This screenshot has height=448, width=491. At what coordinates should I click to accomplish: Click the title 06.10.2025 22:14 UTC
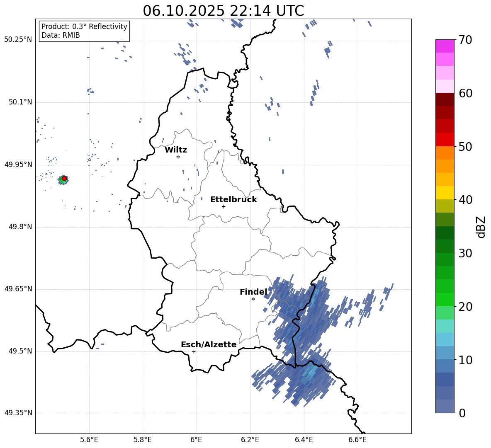(224, 11)
